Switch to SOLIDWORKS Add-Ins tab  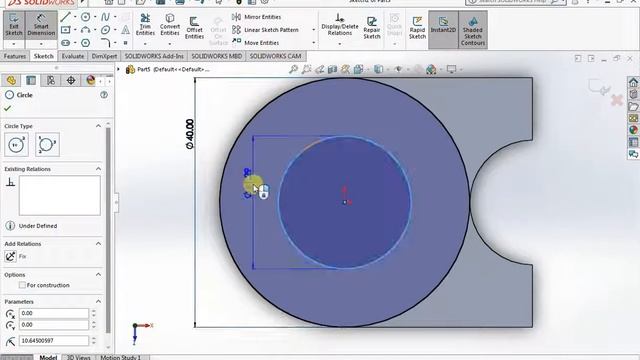tap(154, 56)
